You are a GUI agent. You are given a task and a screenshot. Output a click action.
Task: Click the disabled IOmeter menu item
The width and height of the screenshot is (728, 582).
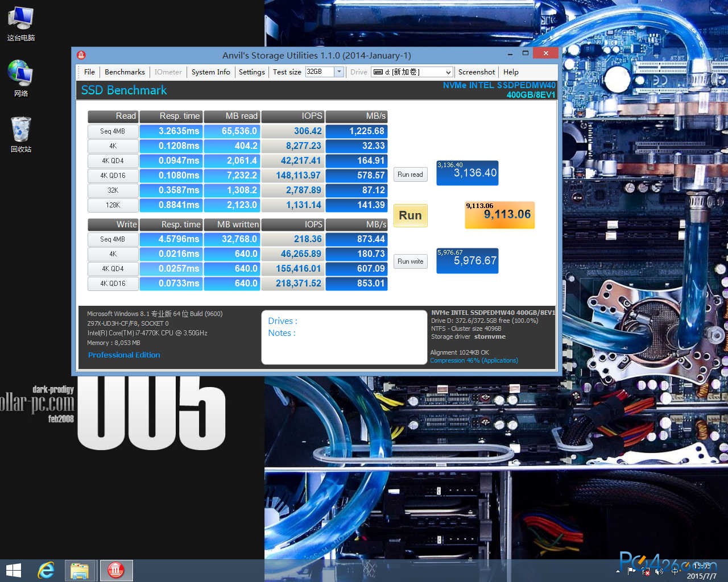click(168, 72)
